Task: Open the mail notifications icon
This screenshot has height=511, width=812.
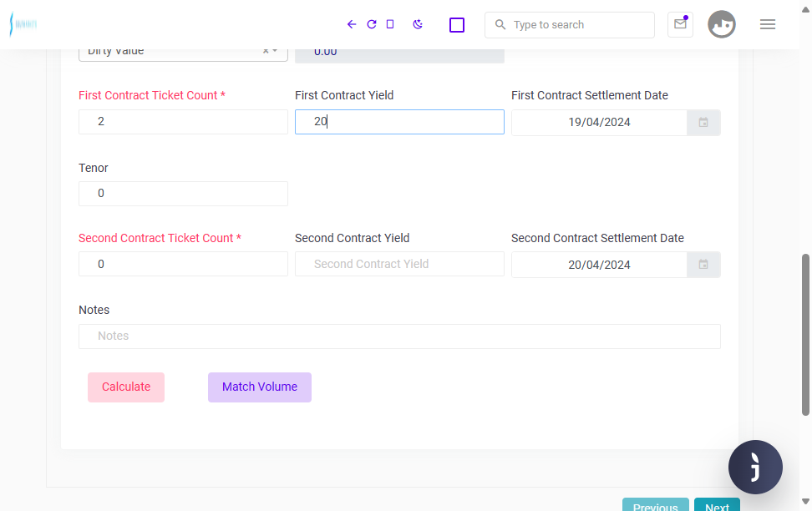Action: click(680, 24)
